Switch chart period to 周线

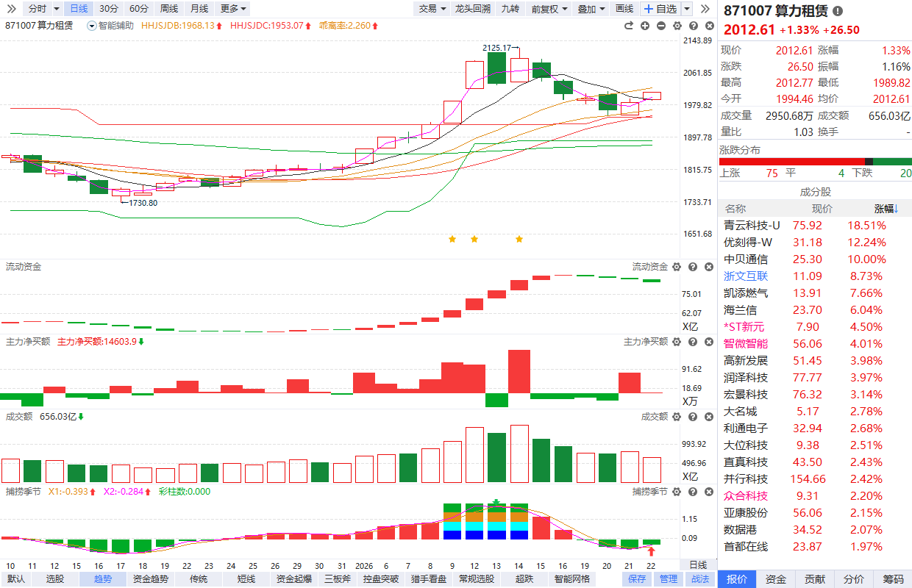pos(168,9)
